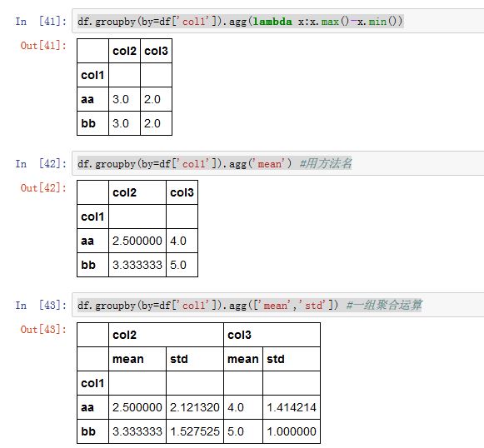Click the 3.333333 cell in Out[42]
The height and width of the screenshot is (448, 484).
click(x=137, y=265)
